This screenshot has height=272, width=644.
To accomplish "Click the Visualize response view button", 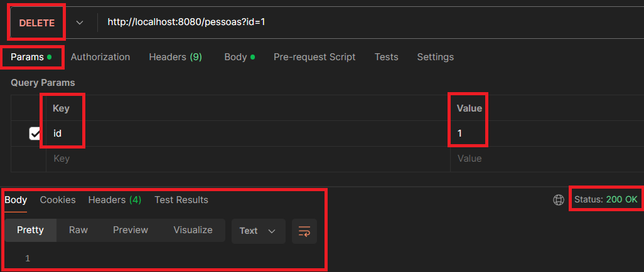I will [x=193, y=230].
